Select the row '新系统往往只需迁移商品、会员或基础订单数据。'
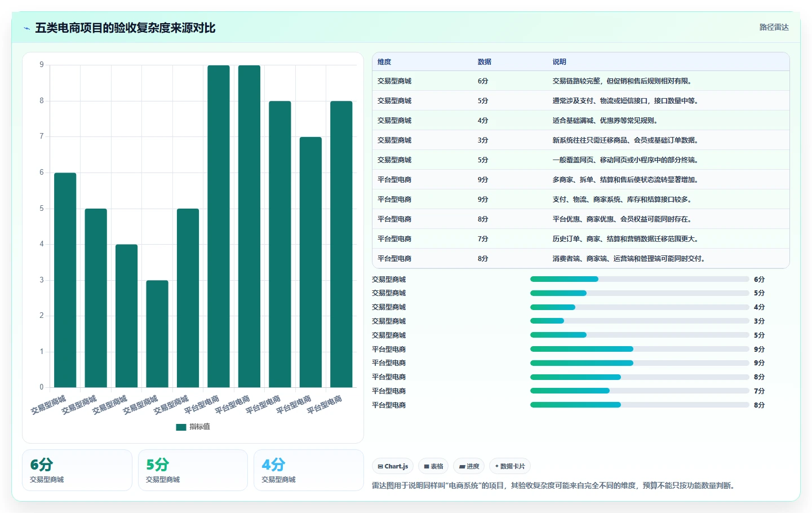The image size is (812, 513). click(580, 140)
